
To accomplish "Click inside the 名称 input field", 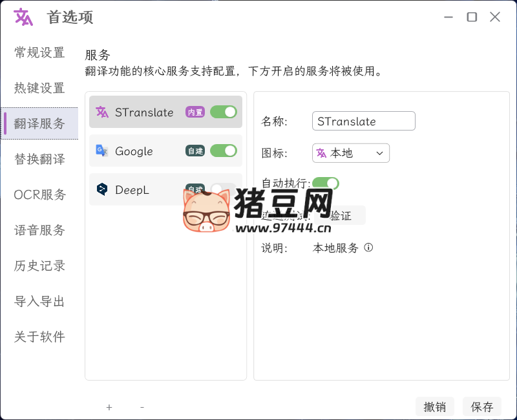I will 363,121.
